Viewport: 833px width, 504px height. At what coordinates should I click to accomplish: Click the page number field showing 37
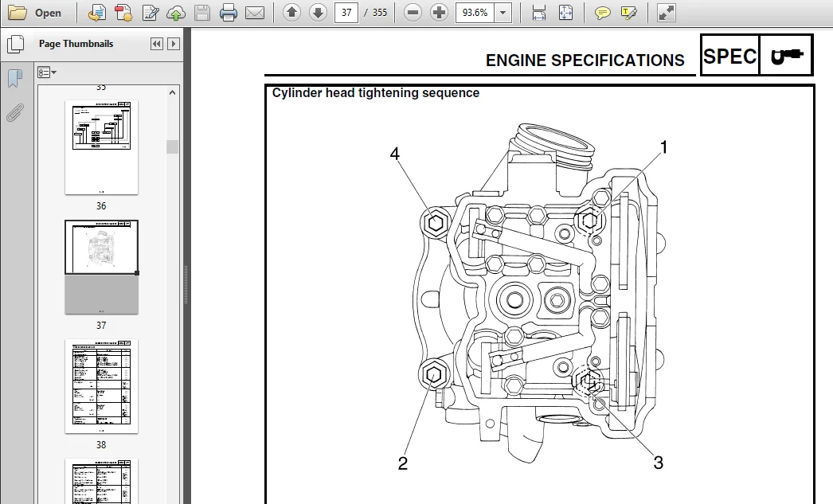pyautogui.click(x=346, y=12)
